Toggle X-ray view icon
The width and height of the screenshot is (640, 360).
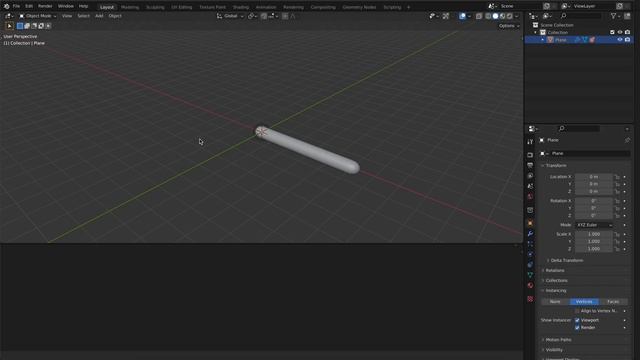coord(479,16)
